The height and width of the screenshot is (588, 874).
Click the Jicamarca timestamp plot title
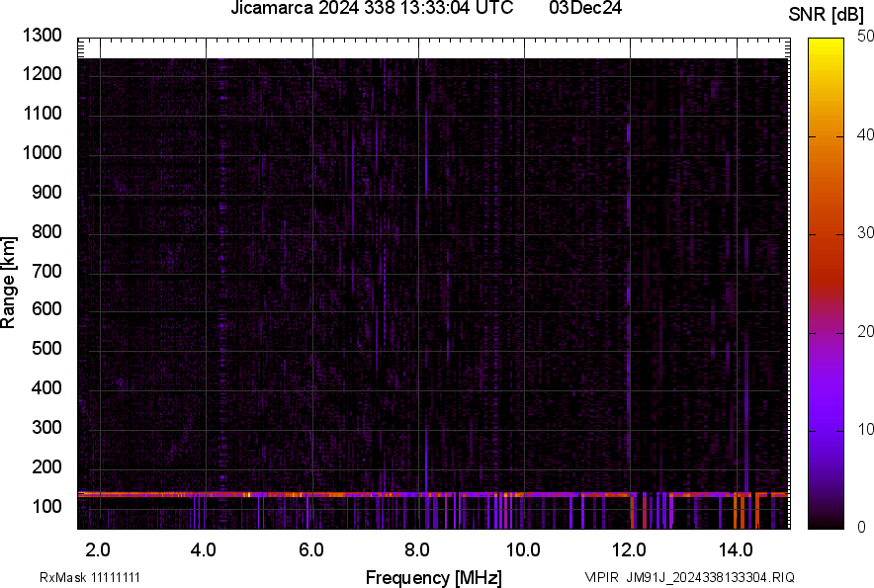[x=371, y=10]
